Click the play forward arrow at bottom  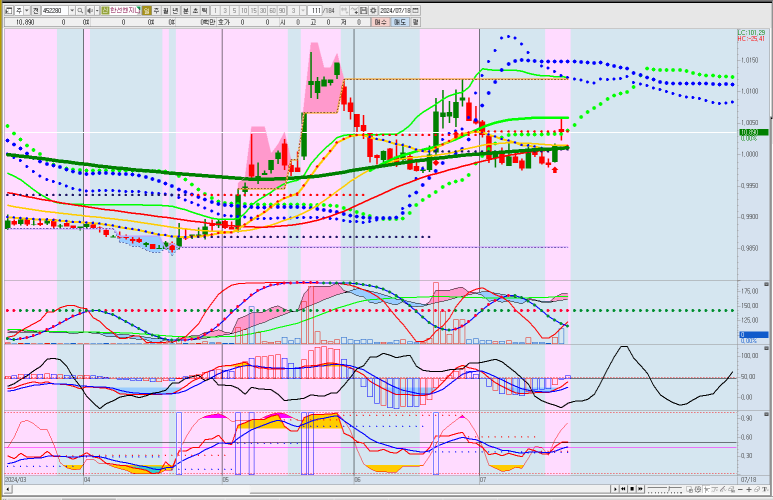(x=615, y=489)
